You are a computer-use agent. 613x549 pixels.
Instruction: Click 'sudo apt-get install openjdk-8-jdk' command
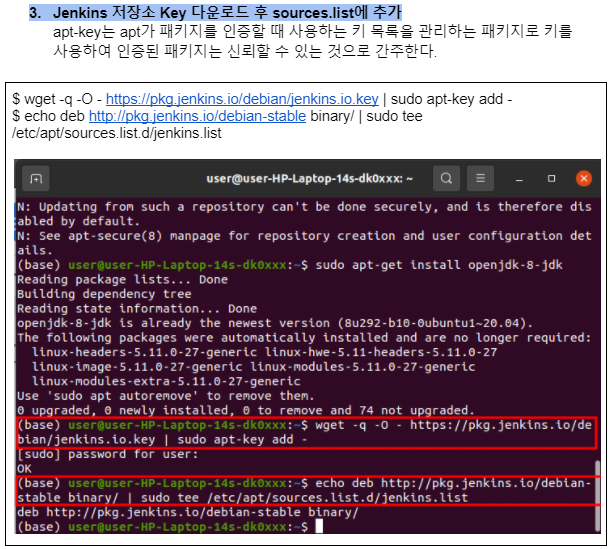click(439, 265)
